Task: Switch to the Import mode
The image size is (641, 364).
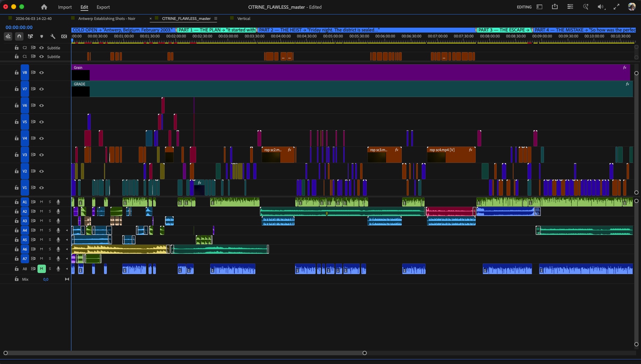Action: point(65,7)
